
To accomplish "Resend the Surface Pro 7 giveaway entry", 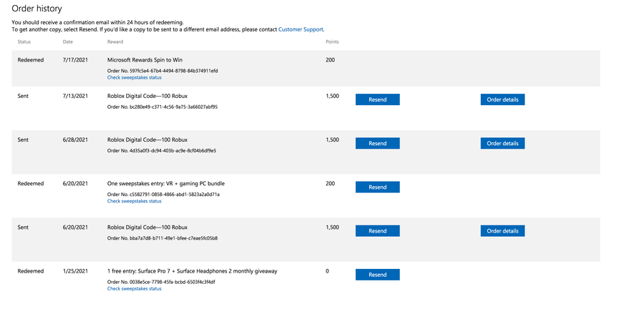I will (377, 275).
